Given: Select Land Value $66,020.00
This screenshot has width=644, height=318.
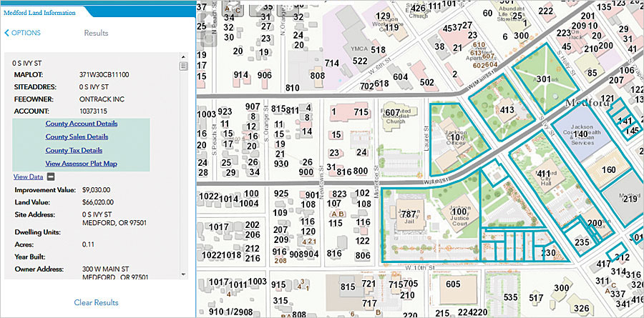Looking at the screenshot, I should click(x=98, y=202).
